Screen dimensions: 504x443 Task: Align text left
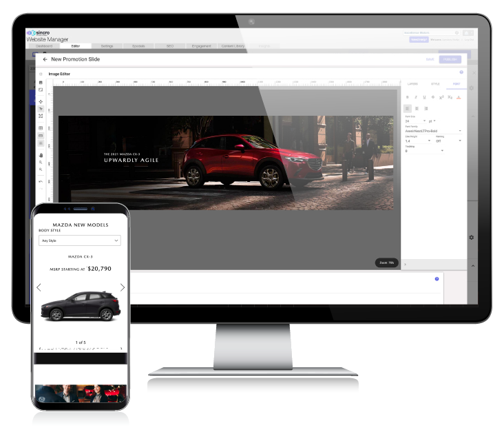click(x=408, y=109)
